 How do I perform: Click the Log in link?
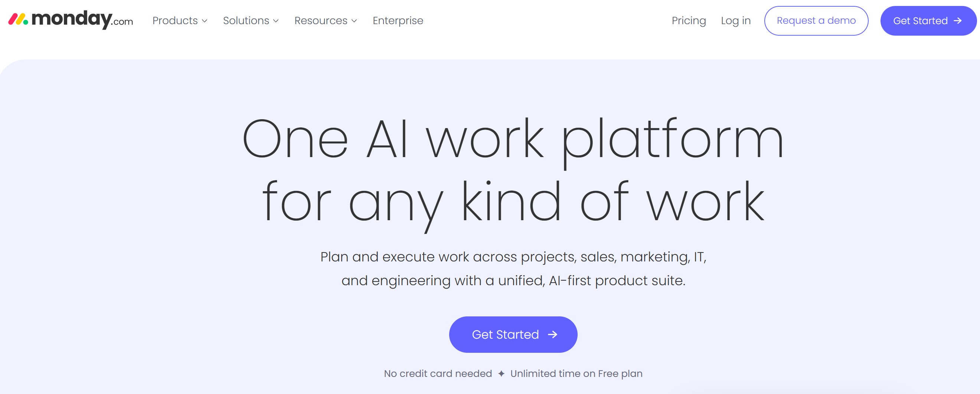(735, 20)
